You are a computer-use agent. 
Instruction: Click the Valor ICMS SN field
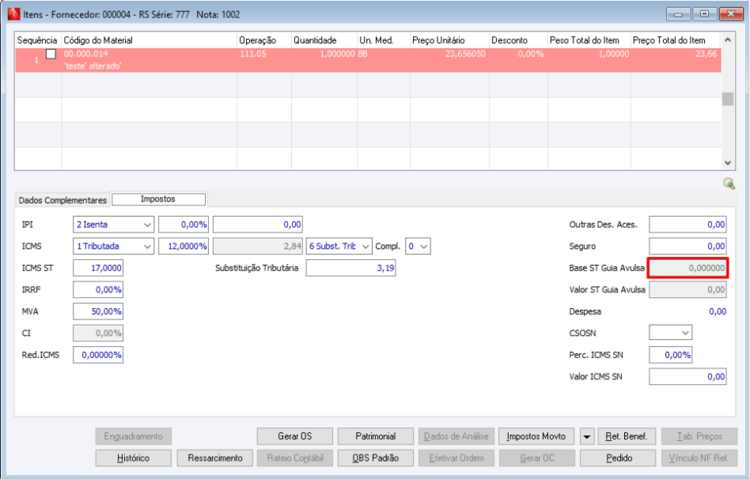click(688, 377)
